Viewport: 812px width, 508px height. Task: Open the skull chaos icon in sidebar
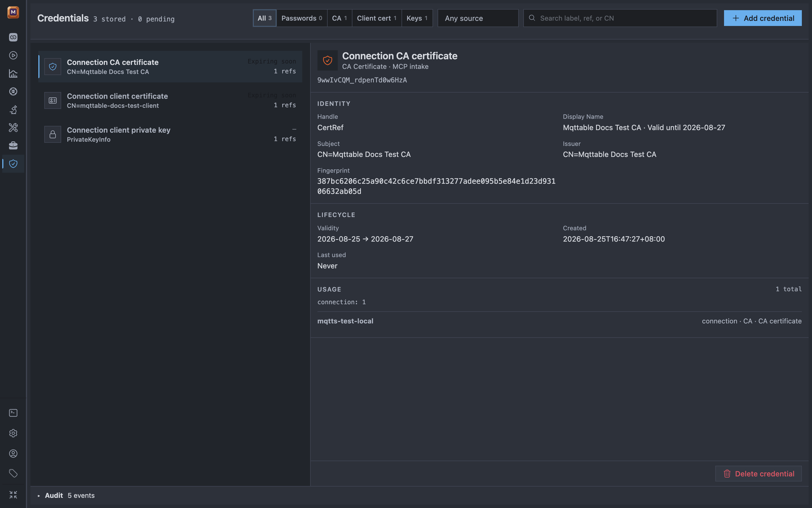[x=13, y=91]
